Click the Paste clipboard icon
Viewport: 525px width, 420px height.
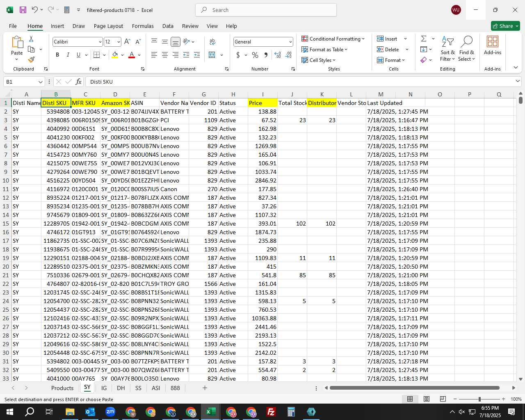click(x=17, y=42)
